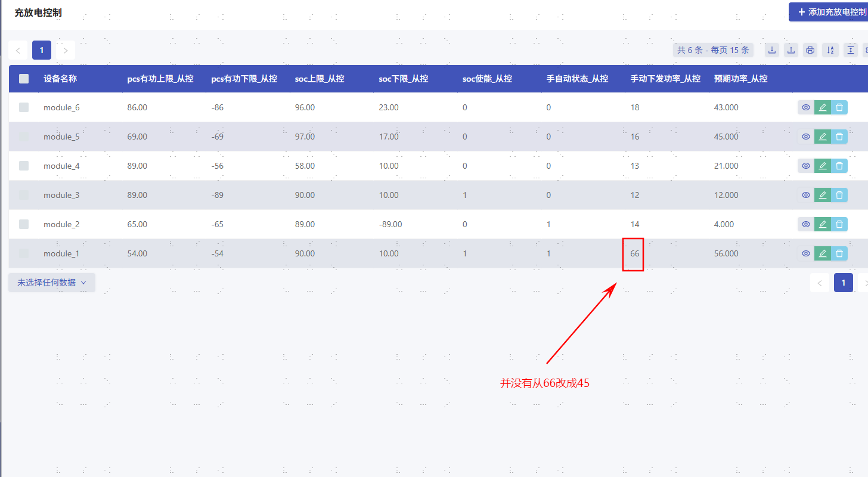Check the module_6 row checkbox
Image resolution: width=868 pixels, height=477 pixels.
pos(24,107)
